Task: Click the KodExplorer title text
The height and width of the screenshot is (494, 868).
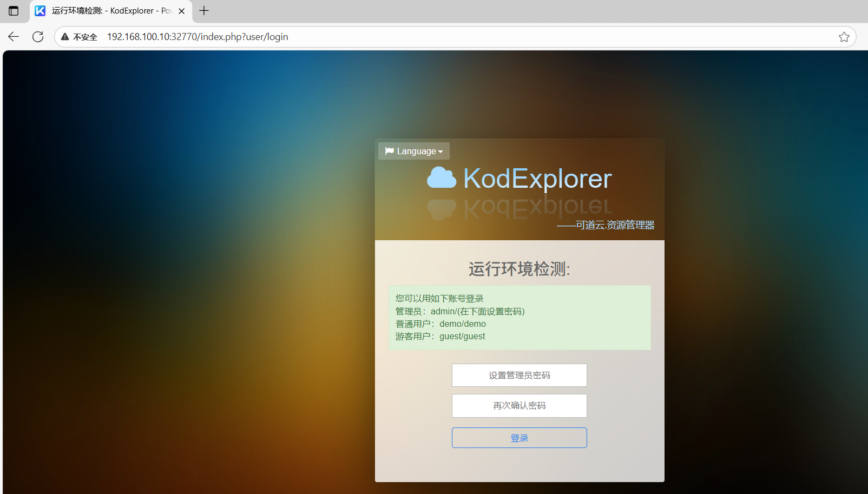Action: coord(537,179)
